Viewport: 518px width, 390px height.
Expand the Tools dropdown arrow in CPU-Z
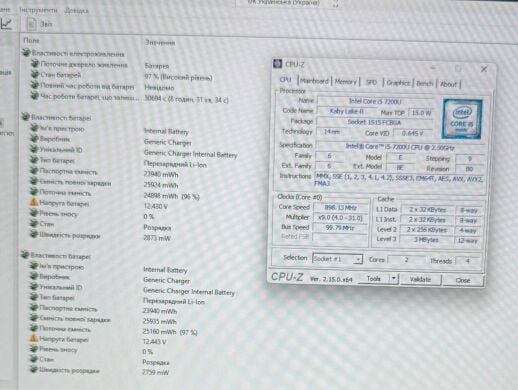point(394,278)
